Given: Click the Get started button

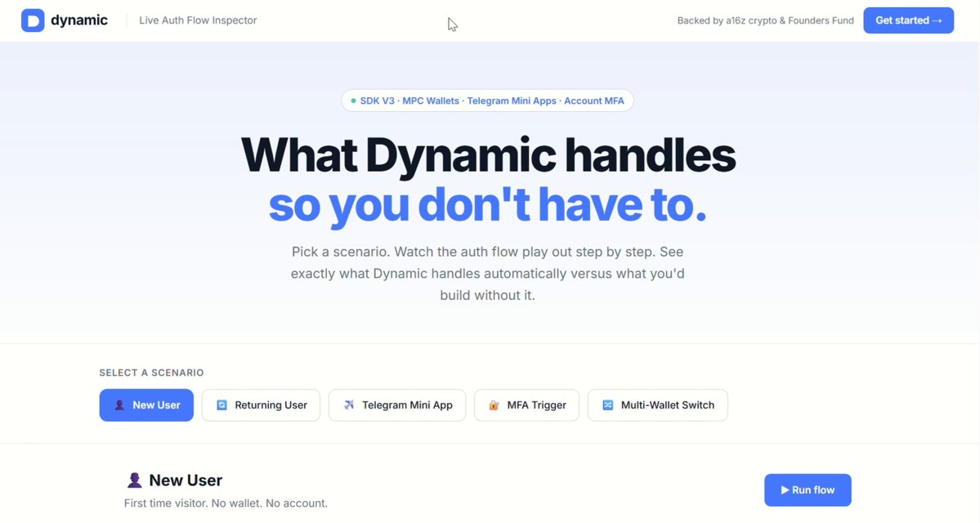Looking at the screenshot, I should click(908, 20).
